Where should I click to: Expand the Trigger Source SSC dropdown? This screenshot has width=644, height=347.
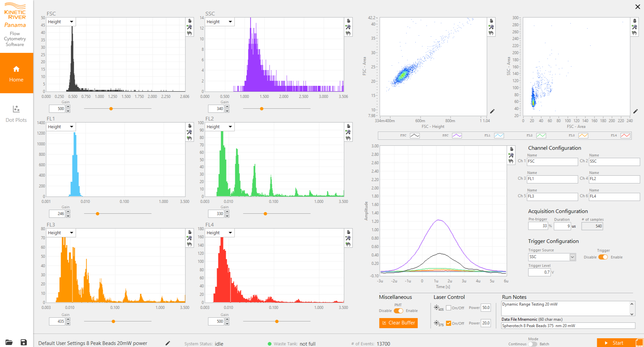click(552, 257)
